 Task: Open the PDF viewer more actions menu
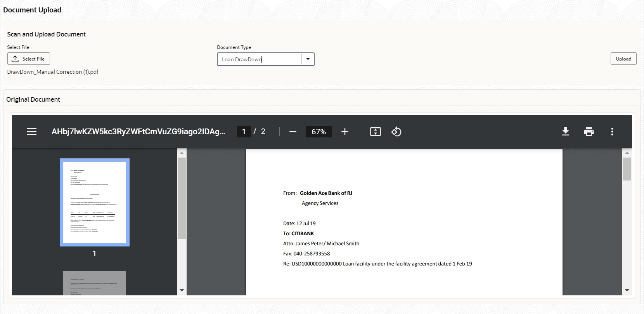pyautogui.click(x=612, y=132)
